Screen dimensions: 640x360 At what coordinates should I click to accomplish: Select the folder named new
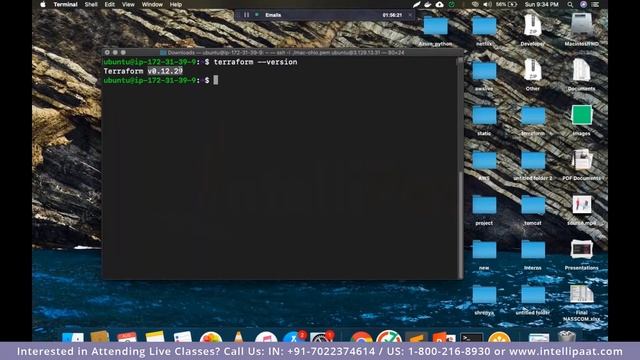click(484, 250)
